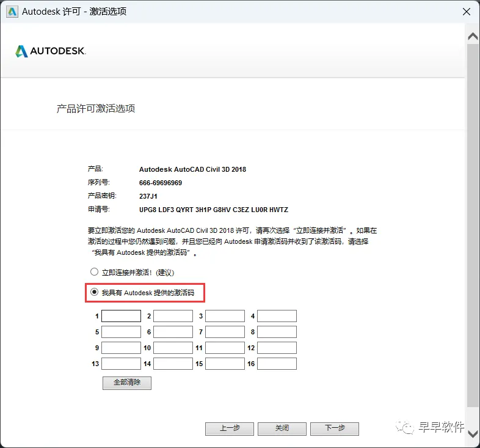This screenshot has width=480, height=448.
Task: Go back with the 上一步 button
Action: tap(230, 428)
